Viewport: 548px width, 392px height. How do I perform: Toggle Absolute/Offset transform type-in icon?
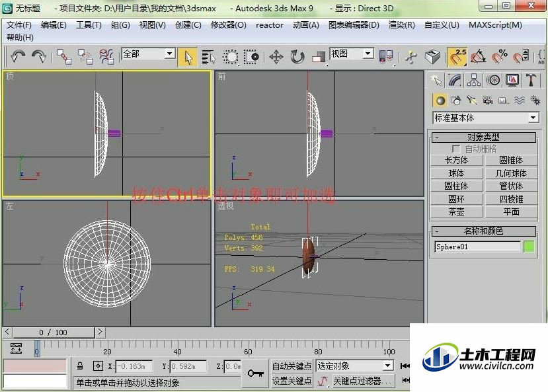[x=98, y=366]
